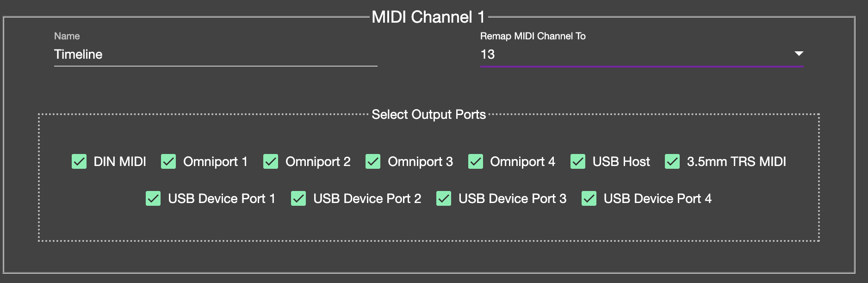This screenshot has width=868, height=283.
Task: Disable the Omniport 2 checkbox
Action: [271, 161]
